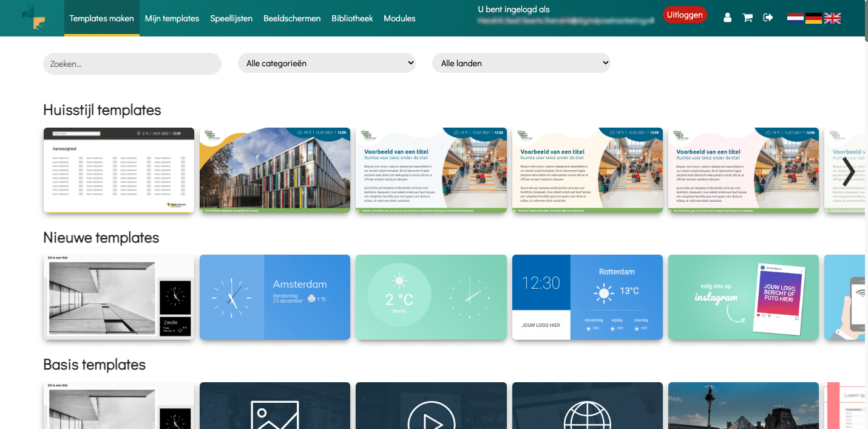The image size is (868, 429).
Task: Select first Basis templates architecture thumbnail
Action: [x=119, y=406]
